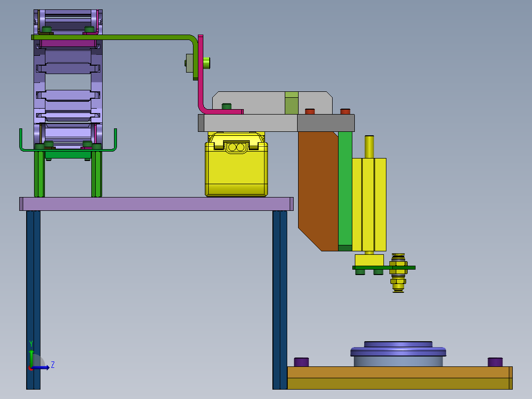Screen dimensions: 532x399
Task: Click the yellow cylinder rod on top
Action: 370,147
